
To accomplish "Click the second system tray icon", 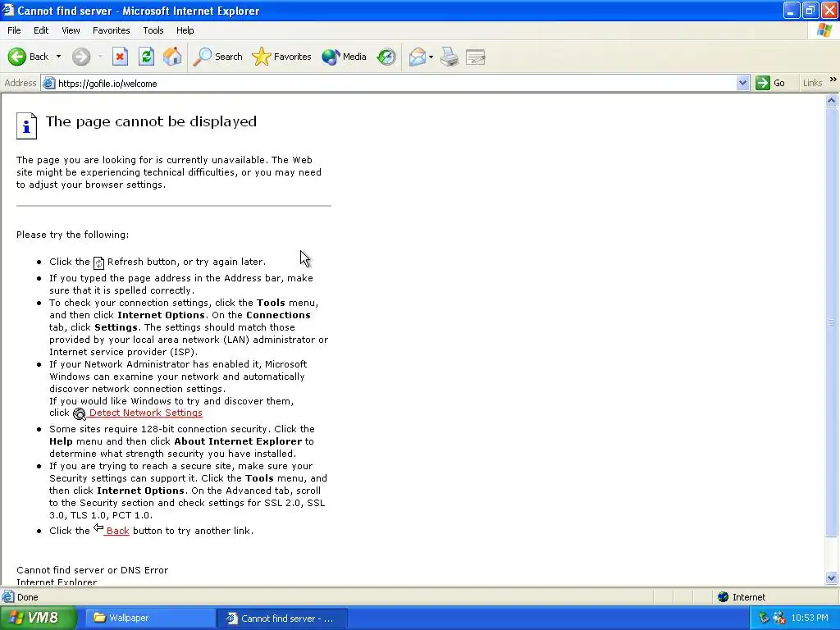I will pyautogui.click(x=779, y=618).
